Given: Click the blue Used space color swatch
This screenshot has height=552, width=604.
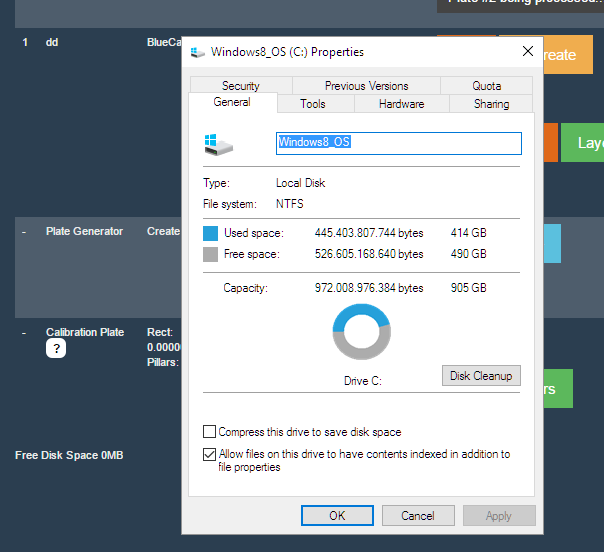Looking at the screenshot, I should tap(210, 233).
